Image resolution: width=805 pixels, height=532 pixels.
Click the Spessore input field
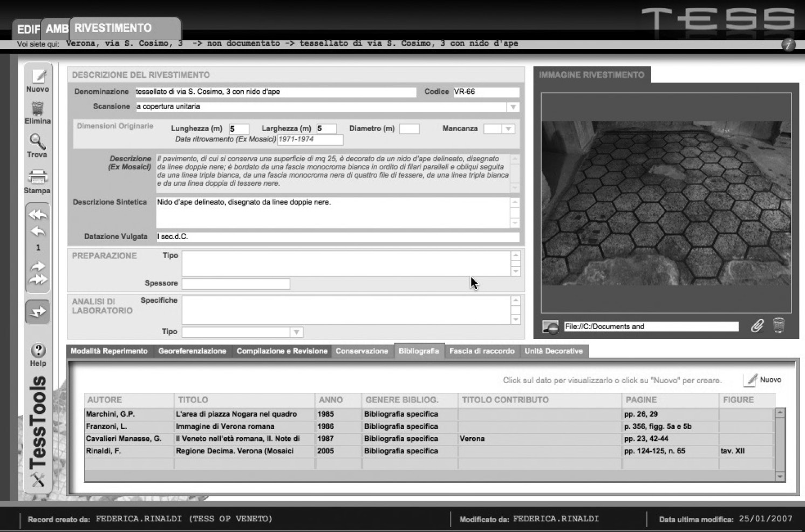pyautogui.click(x=236, y=284)
